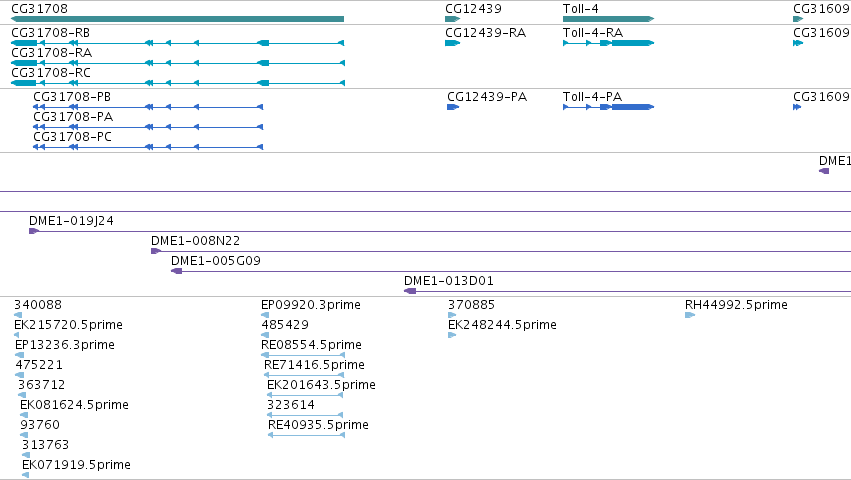This screenshot has width=851, height=480.
Task: Click the CG31708-RC transcript feature
Action: click(x=177, y=83)
